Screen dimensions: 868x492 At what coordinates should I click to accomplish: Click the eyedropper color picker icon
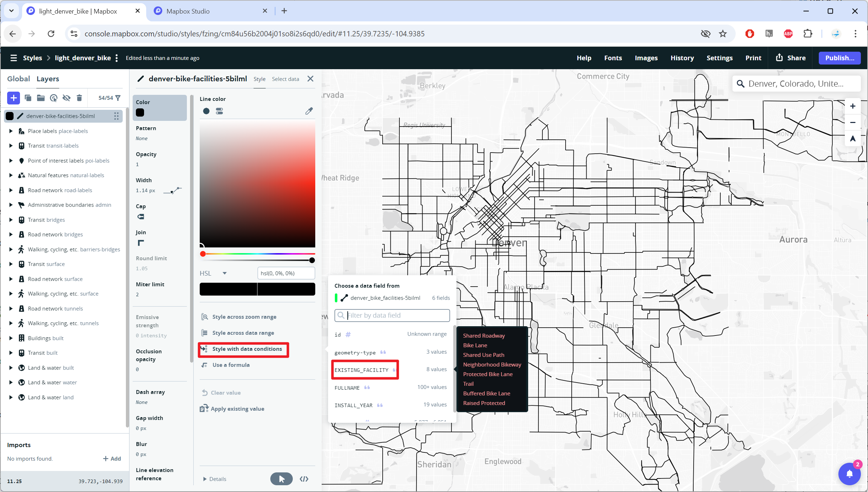click(309, 111)
